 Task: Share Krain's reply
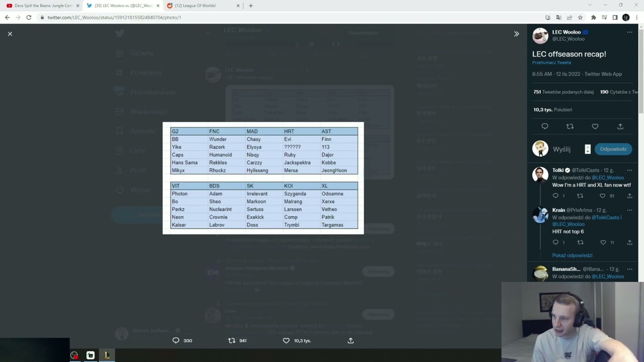coord(629,242)
